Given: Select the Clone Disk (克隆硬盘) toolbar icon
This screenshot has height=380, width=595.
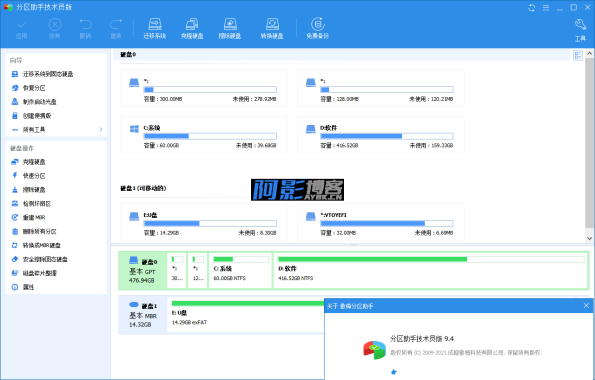Looking at the screenshot, I should point(192,28).
